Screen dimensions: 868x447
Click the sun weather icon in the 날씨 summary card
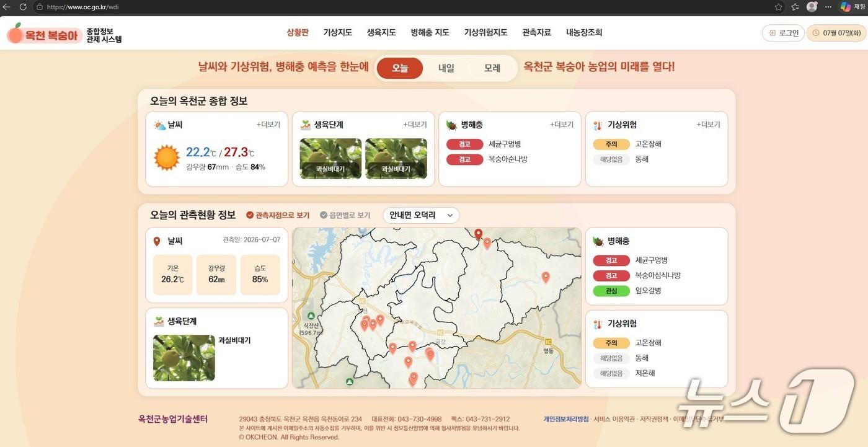(x=167, y=157)
